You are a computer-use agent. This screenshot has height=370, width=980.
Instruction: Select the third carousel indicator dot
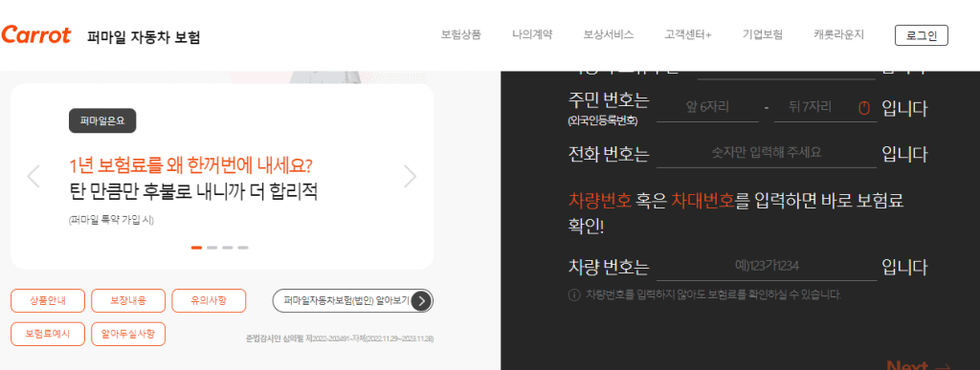(x=228, y=248)
